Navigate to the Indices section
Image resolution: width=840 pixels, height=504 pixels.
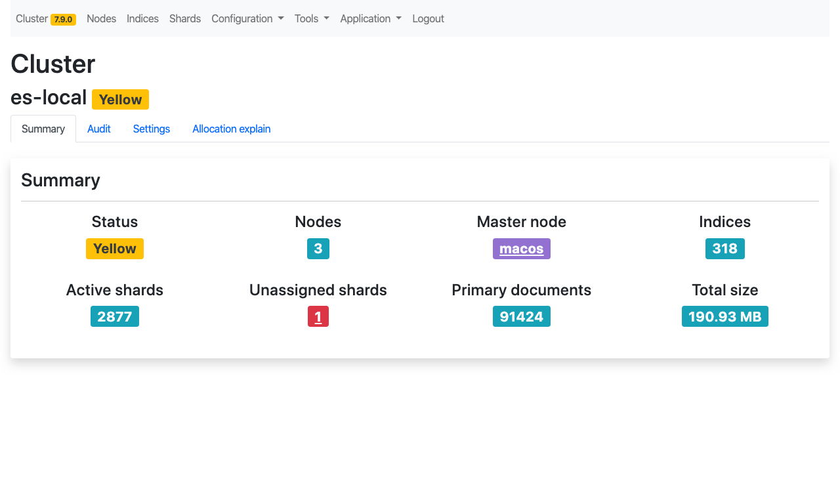pos(142,19)
